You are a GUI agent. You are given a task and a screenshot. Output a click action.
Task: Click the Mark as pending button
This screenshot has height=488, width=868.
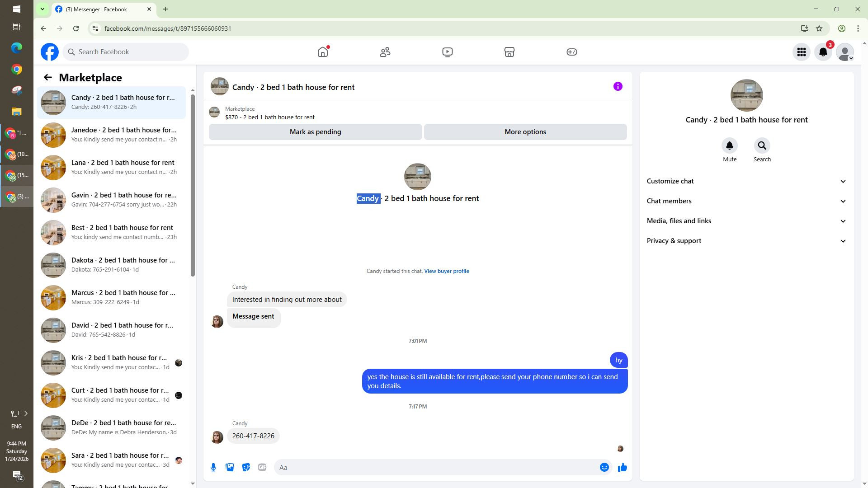(315, 132)
